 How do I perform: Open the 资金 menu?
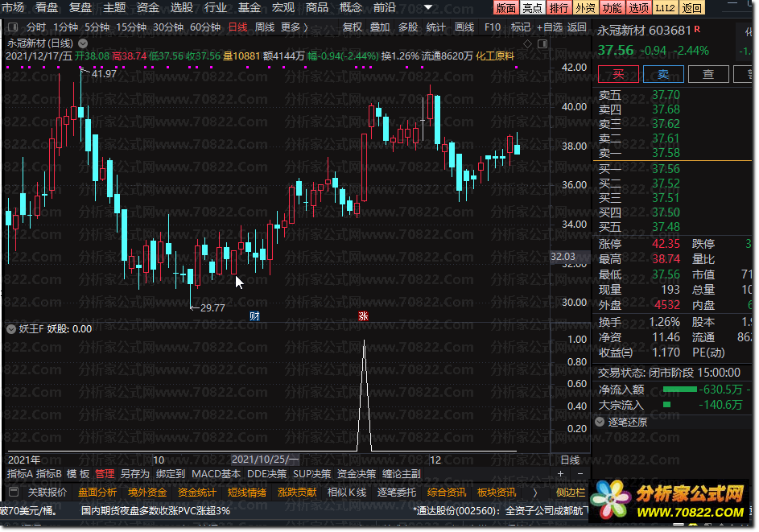[x=147, y=8]
